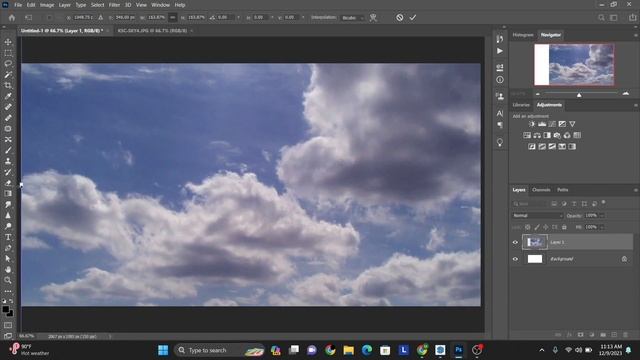Switch to warp mode icon in options bar
Image resolution: width=640 pixels, height=360 pixels.
[x=373, y=18]
